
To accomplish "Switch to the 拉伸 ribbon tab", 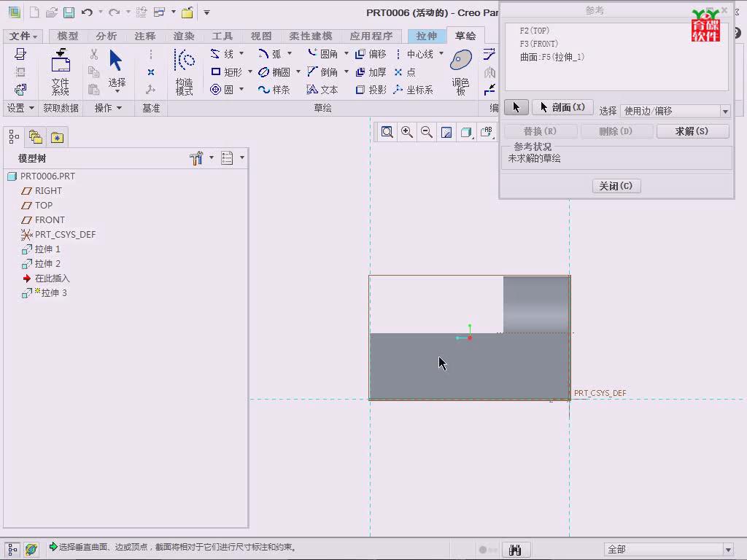I will (x=426, y=36).
